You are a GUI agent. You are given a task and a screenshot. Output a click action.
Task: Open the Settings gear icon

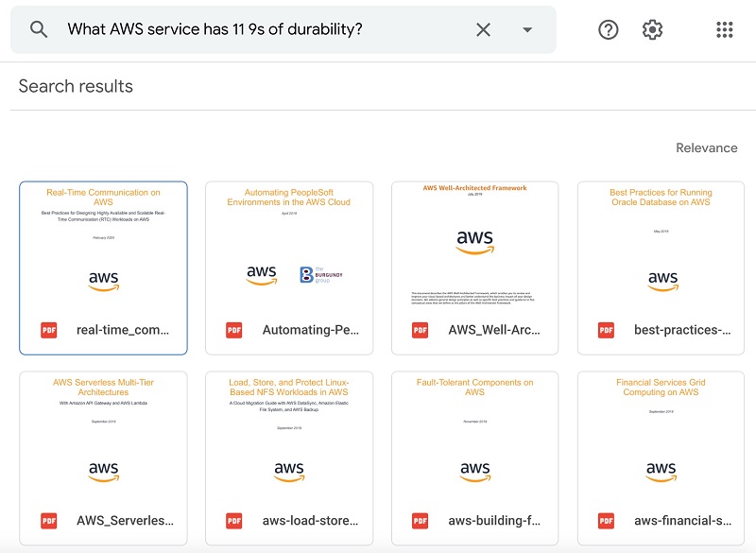pyautogui.click(x=652, y=29)
